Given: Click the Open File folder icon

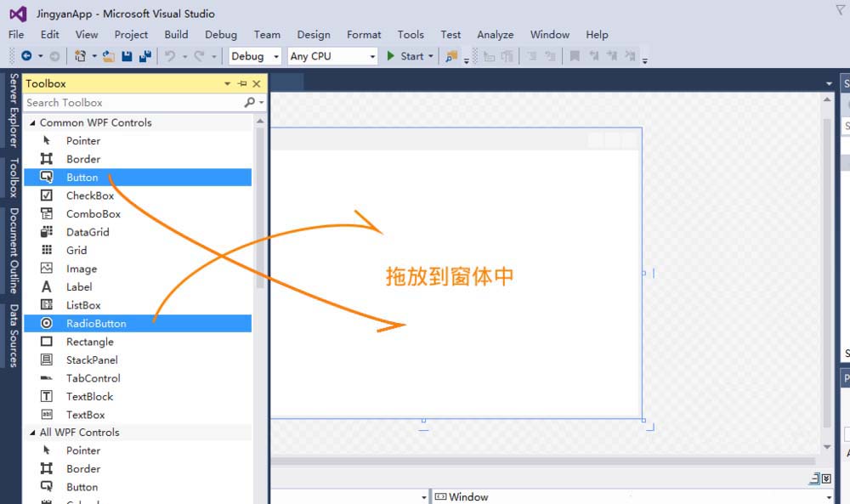Looking at the screenshot, I should click(109, 56).
